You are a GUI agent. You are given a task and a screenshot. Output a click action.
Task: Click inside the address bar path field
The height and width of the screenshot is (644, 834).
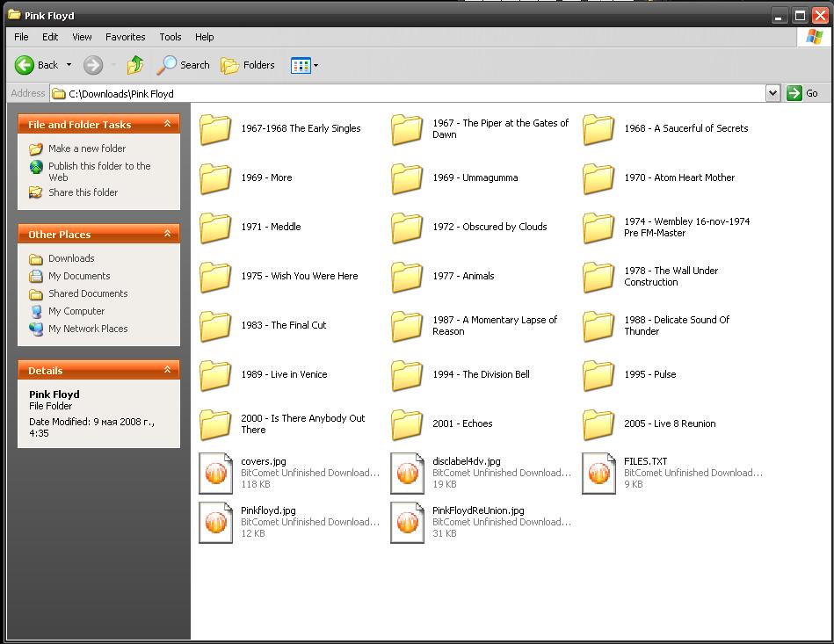pos(404,93)
